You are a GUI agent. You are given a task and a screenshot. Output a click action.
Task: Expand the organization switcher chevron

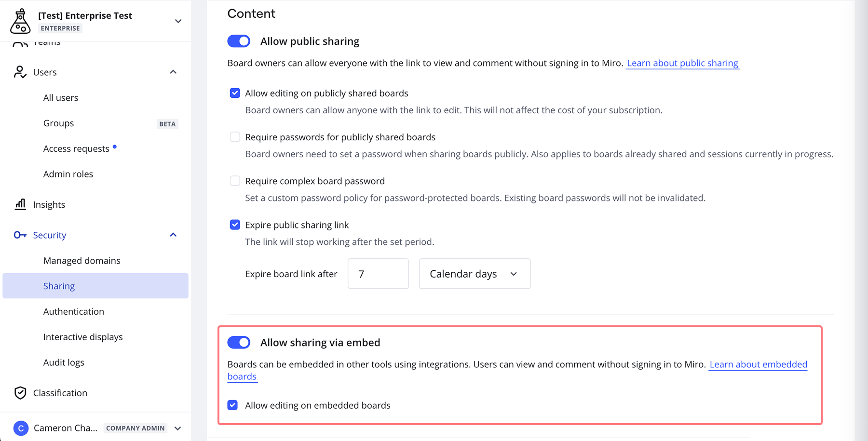[178, 21]
